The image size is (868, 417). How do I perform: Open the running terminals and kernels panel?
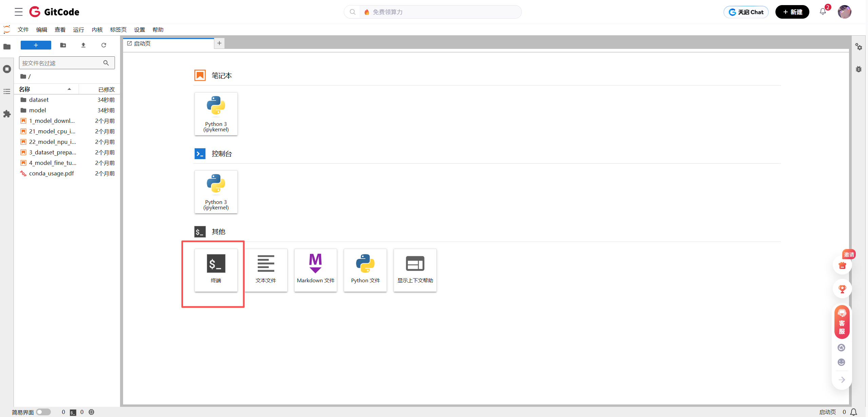click(7, 69)
